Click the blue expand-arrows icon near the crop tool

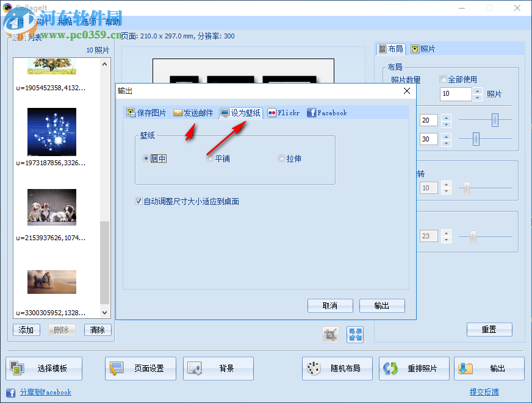click(354, 334)
